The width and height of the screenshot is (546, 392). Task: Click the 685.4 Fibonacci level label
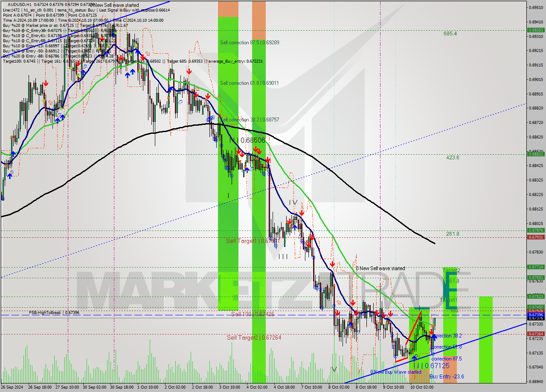[450, 33]
